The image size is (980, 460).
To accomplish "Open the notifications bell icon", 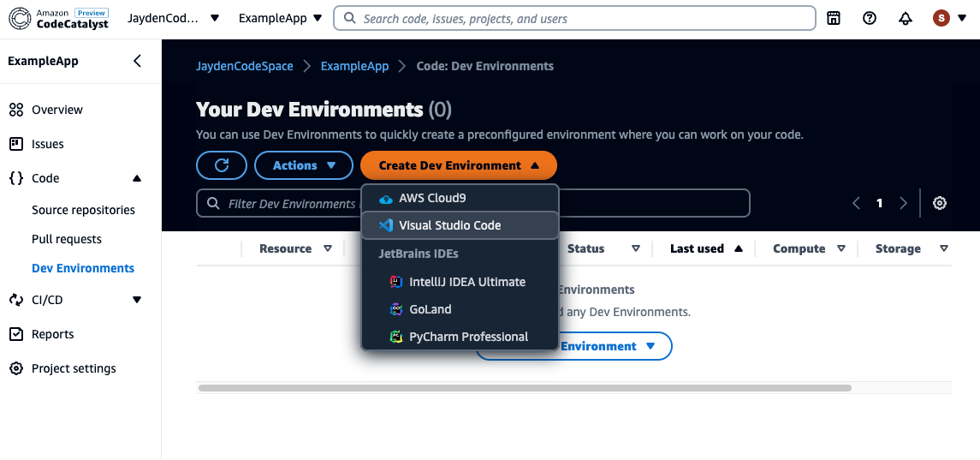I will pyautogui.click(x=906, y=18).
